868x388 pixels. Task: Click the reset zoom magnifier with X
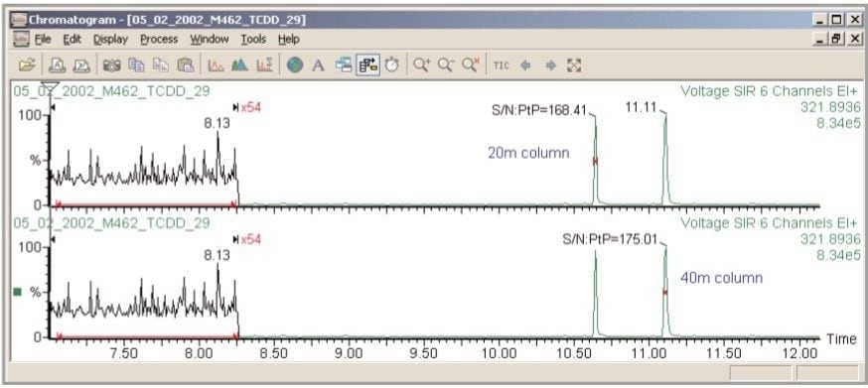click(471, 65)
